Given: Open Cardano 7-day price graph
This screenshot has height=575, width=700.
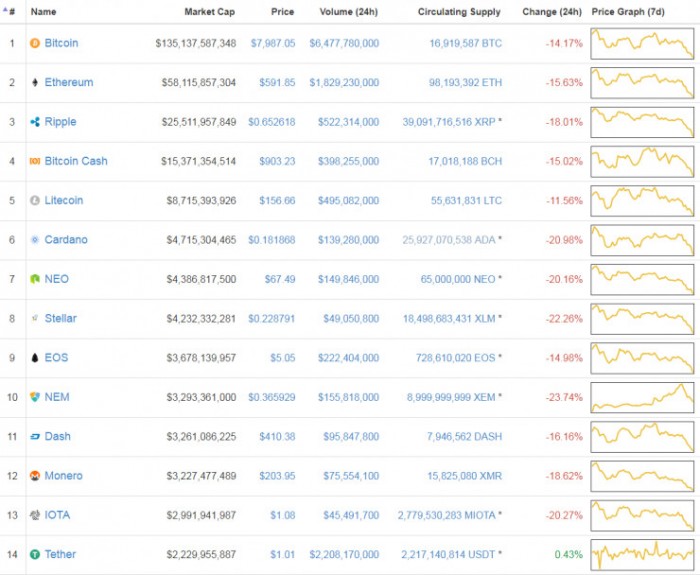Looking at the screenshot, I should click(x=642, y=240).
